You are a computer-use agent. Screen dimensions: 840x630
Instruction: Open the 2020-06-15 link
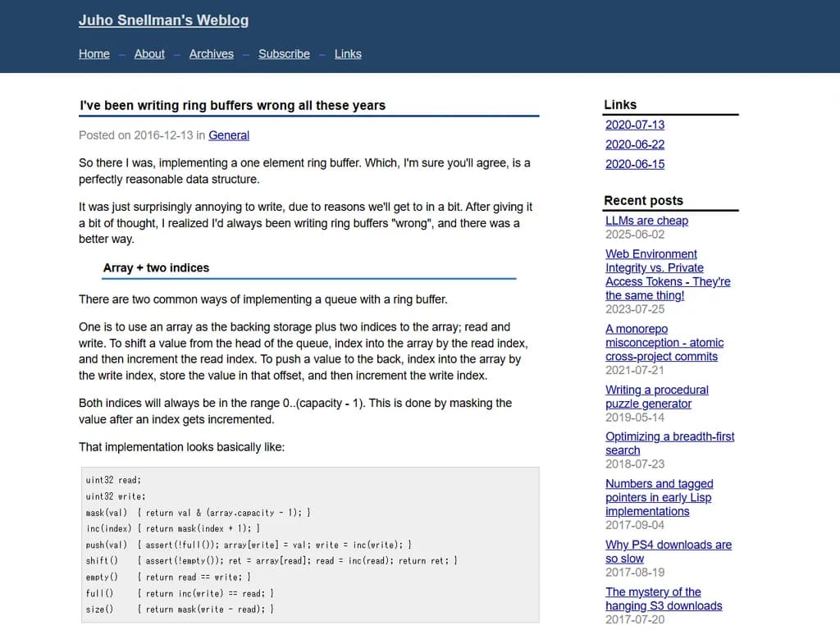tap(634, 164)
